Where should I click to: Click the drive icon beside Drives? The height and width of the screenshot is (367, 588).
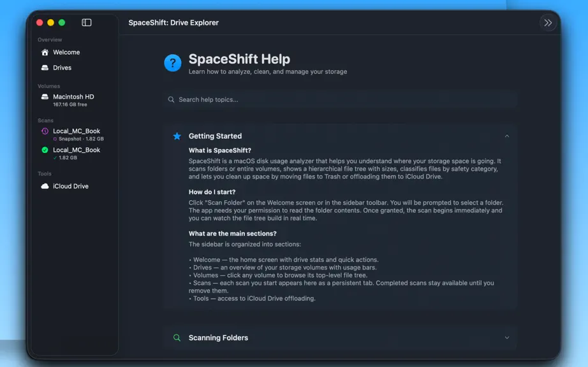coord(45,68)
